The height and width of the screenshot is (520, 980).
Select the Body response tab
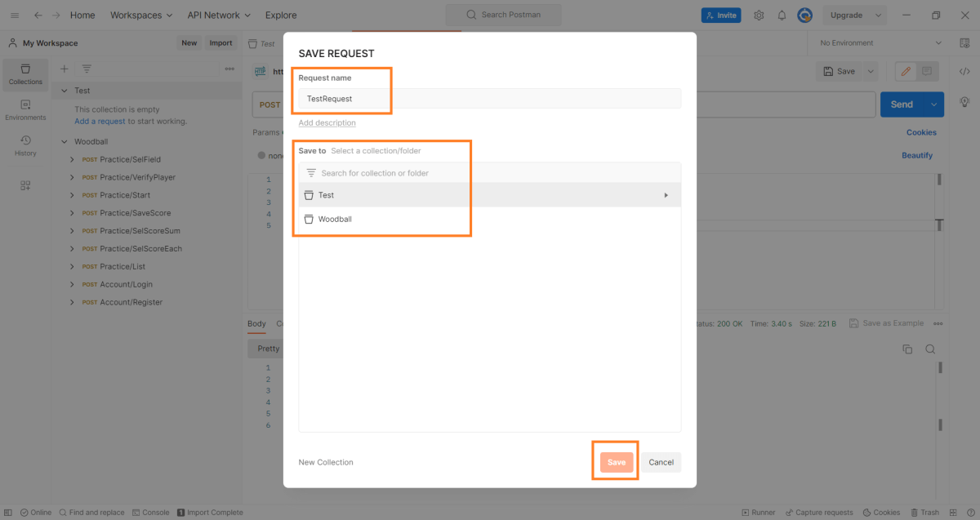[x=256, y=324]
